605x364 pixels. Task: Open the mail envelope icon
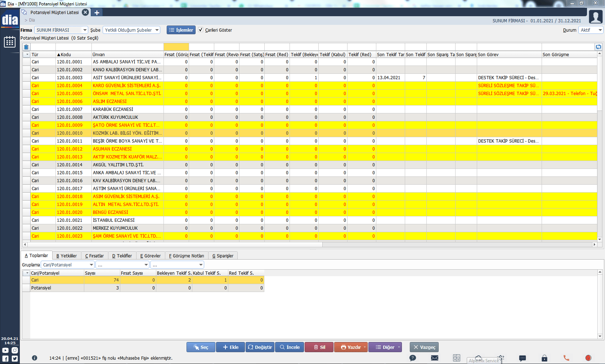click(435, 358)
